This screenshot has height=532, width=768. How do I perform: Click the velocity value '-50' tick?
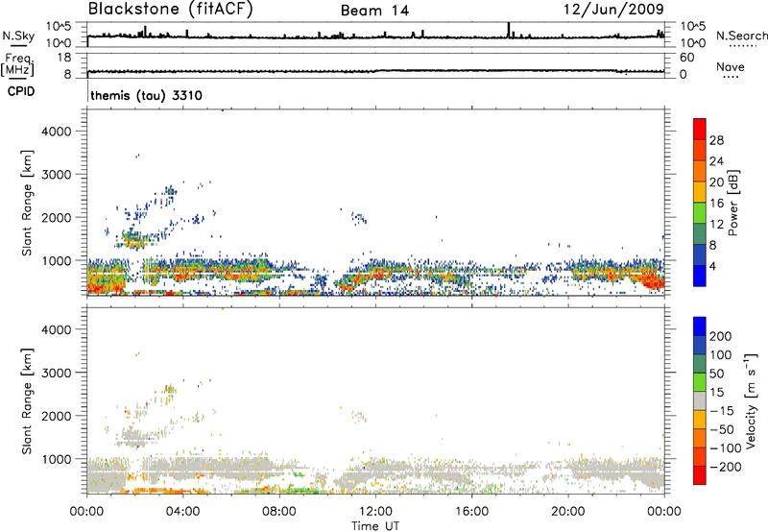pos(721,429)
